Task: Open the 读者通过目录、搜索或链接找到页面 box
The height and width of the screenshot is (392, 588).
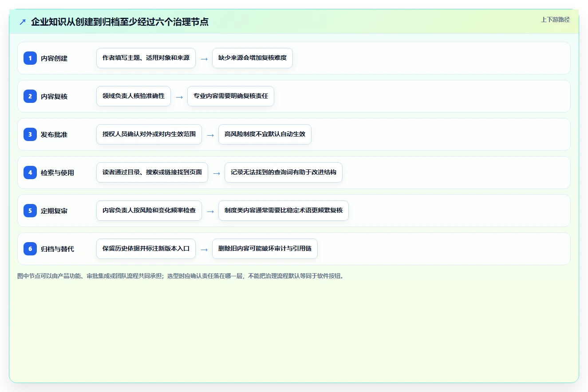Action: pyautogui.click(x=152, y=172)
